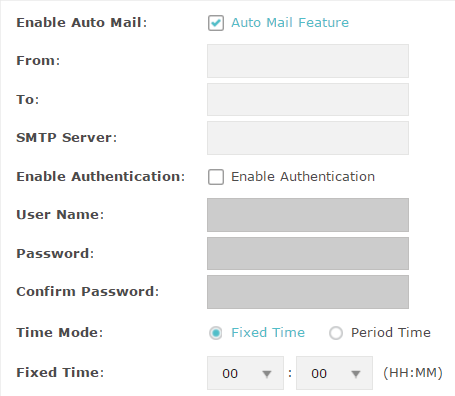Image resolution: width=455 pixels, height=396 pixels.
Task: Select the SMTP Server text box
Action: coord(308,138)
